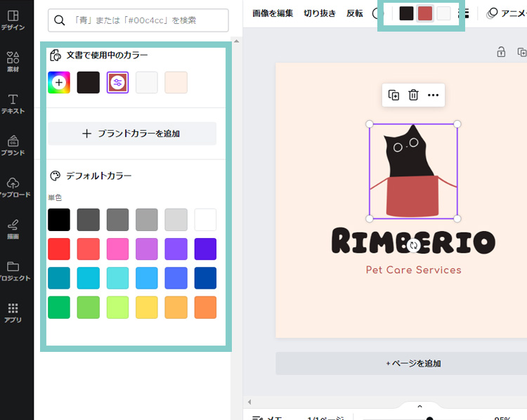The height and width of the screenshot is (420, 527).
Task: Click the rotate handle below cat image
Action: tap(413, 245)
